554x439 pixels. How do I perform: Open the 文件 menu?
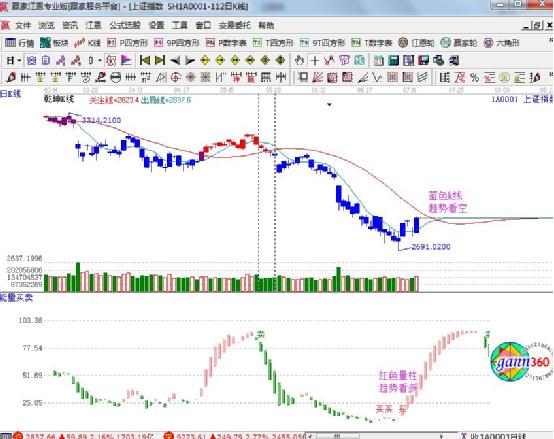[23, 25]
